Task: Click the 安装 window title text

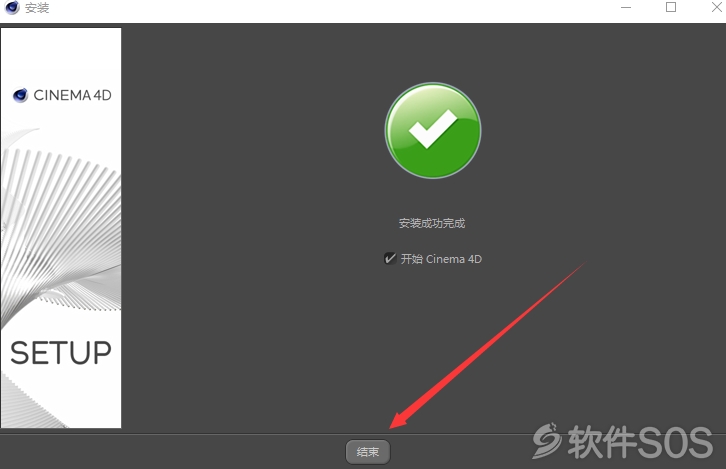Action: tap(37, 7)
